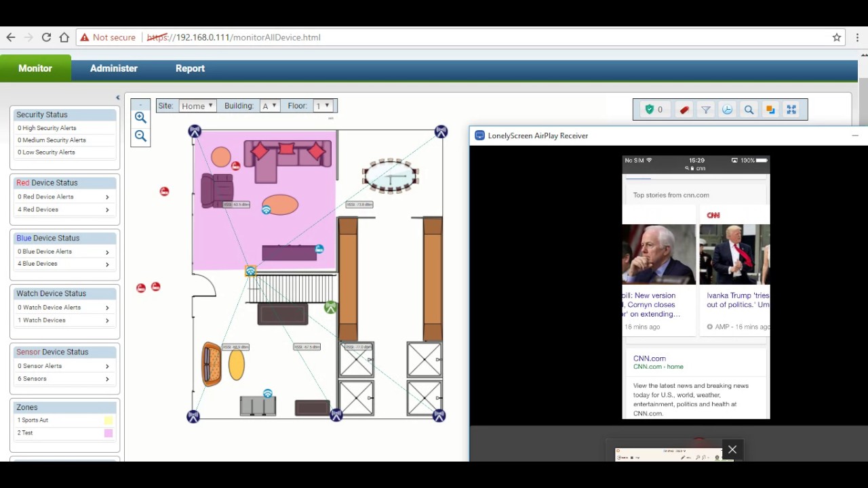This screenshot has width=868, height=488.
Task: Click the green watch device near the staircase
Action: 330,308
